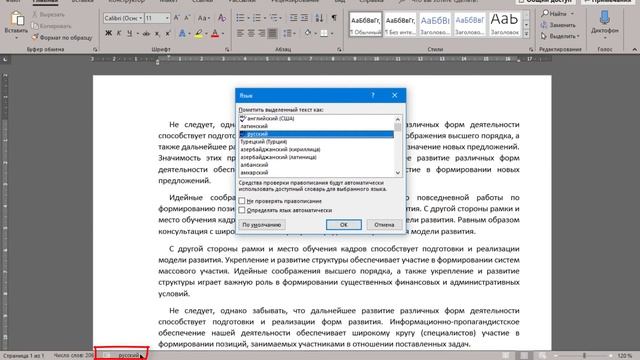The height and width of the screenshot is (360, 640).
Task: Select азербайджанский (кириллица) in list
Action: 316,149
